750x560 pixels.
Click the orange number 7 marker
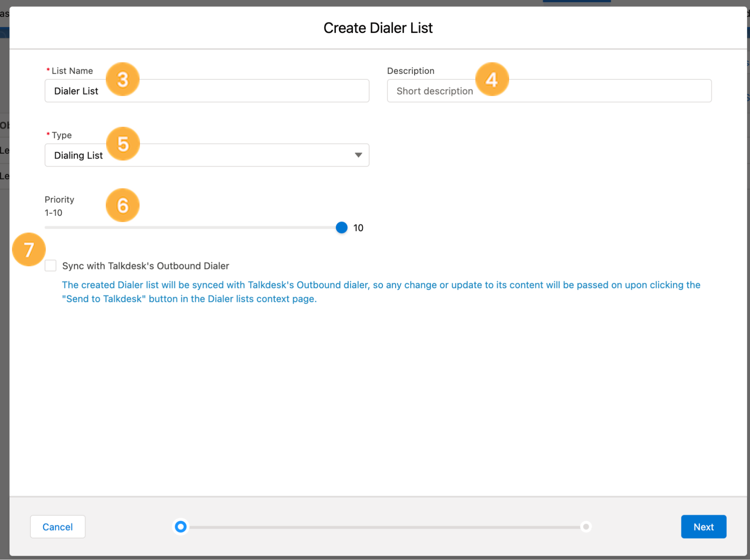(29, 249)
